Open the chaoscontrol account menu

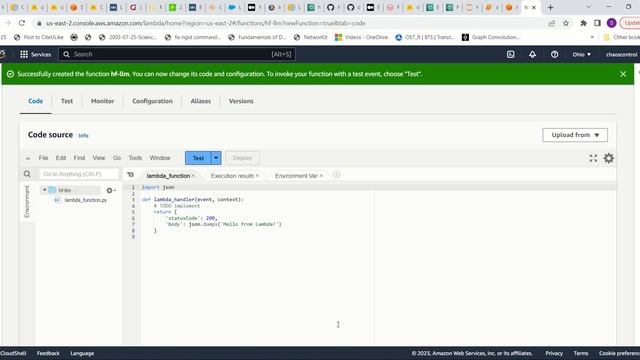coord(621,54)
